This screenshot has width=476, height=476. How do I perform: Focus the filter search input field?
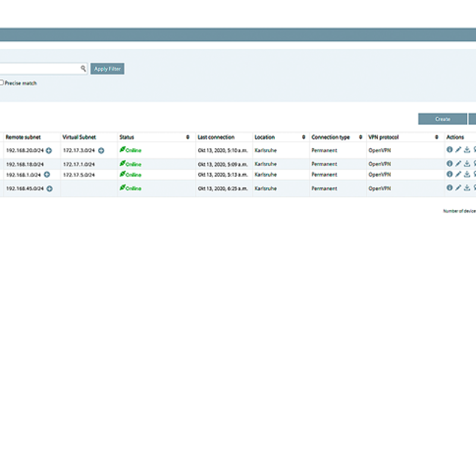point(40,69)
